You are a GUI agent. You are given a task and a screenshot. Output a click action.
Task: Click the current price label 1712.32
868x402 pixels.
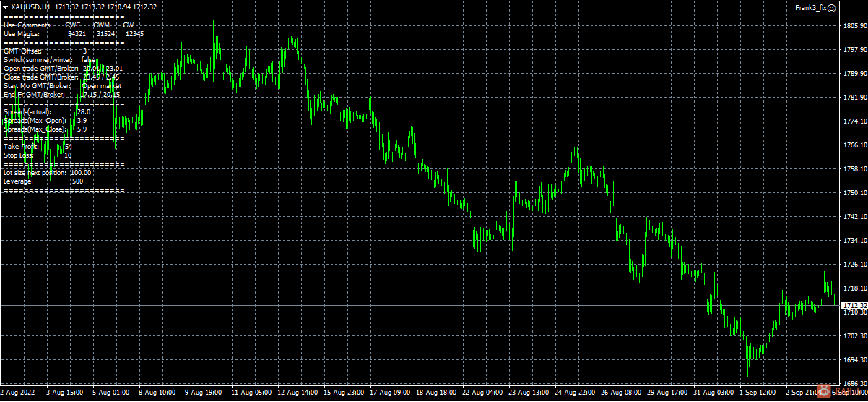click(855, 306)
